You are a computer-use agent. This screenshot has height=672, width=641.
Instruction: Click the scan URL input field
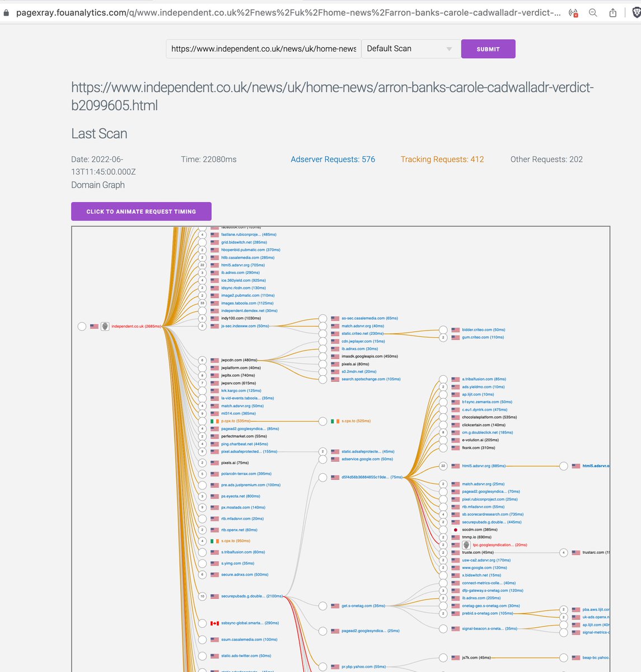[262, 49]
